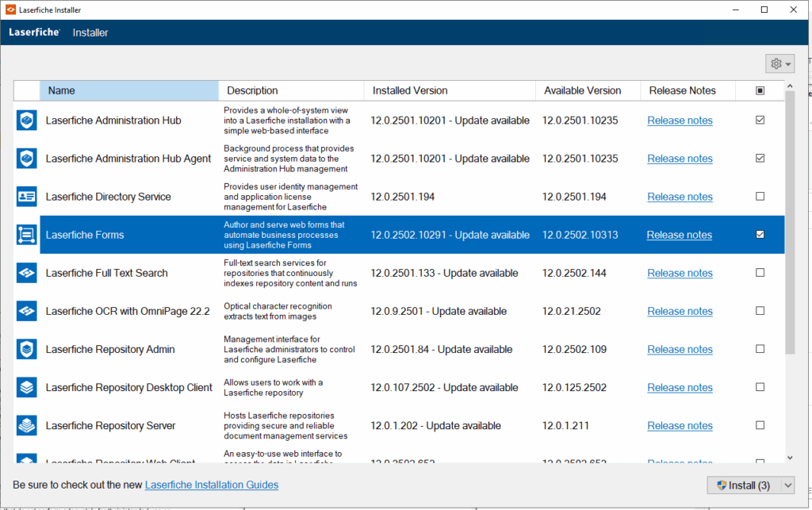Uncheck the Laserfiche Administration Hub checkbox
Viewport: 812px width, 510px height.
coord(760,121)
